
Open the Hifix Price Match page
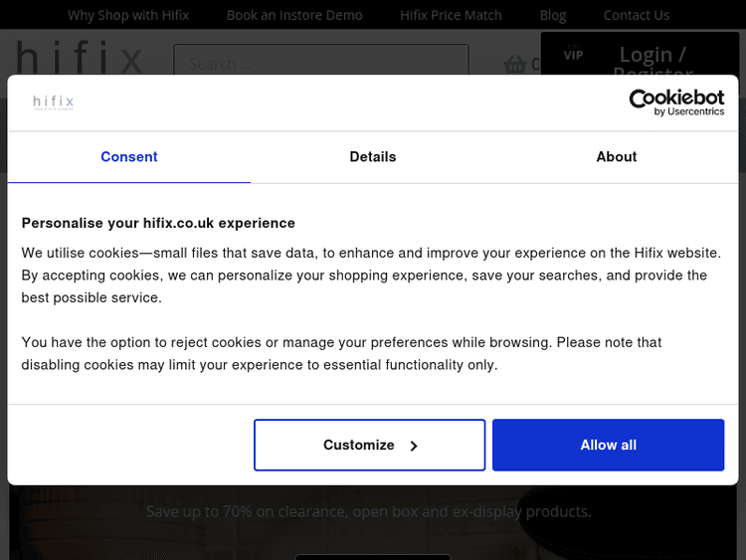451,15
